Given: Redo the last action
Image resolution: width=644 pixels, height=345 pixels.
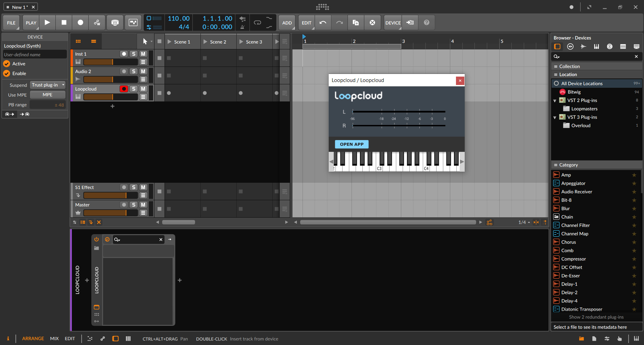Looking at the screenshot, I should pyautogui.click(x=339, y=23).
